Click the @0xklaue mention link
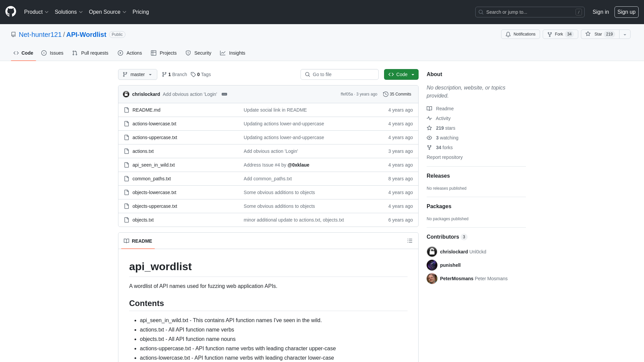 click(299, 165)
